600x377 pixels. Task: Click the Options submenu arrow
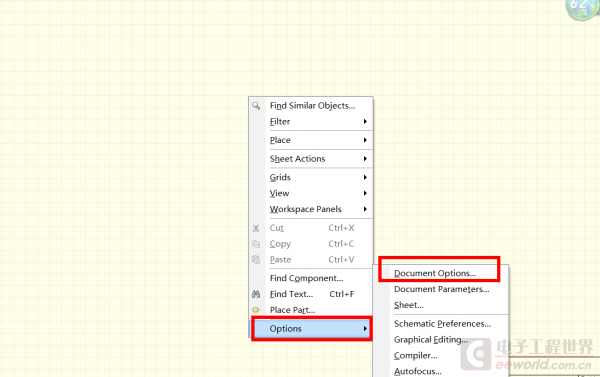[365, 328]
